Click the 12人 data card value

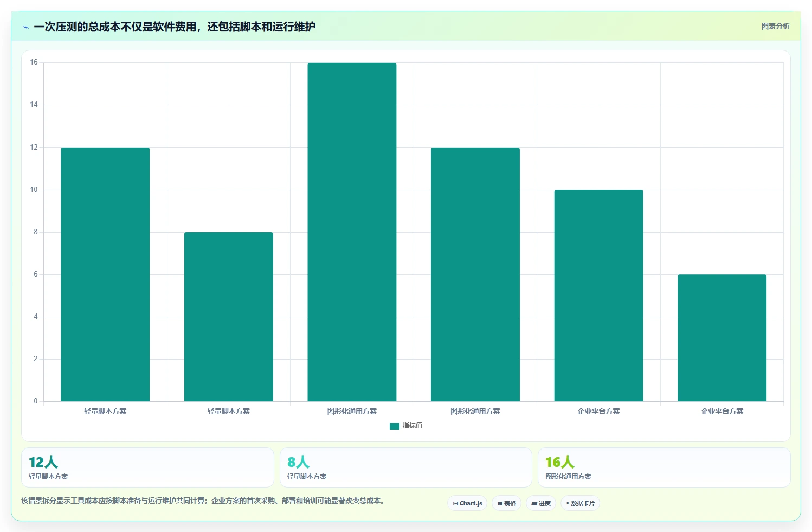coord(43,462)
